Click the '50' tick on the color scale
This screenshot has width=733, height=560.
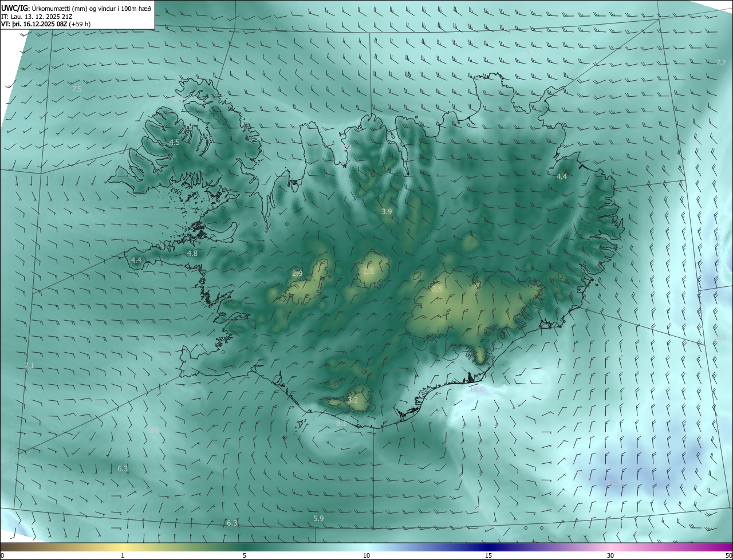pos(728,556)
